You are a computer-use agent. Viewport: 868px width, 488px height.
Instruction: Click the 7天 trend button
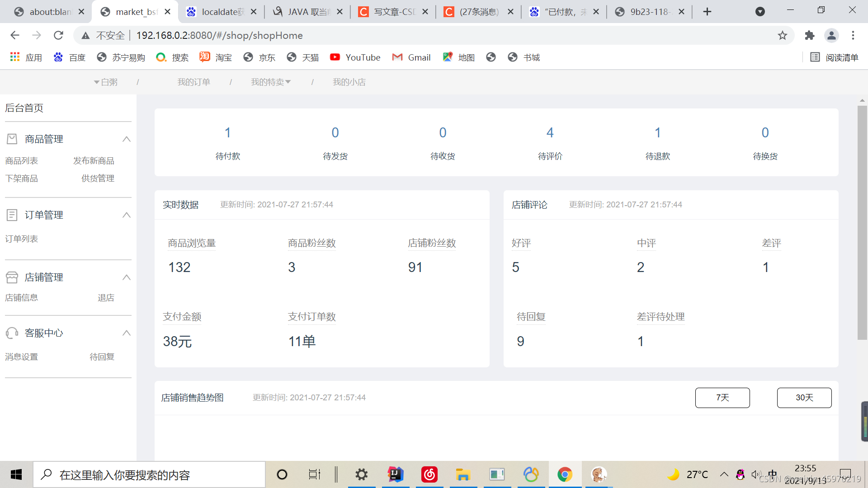(722, 398)
